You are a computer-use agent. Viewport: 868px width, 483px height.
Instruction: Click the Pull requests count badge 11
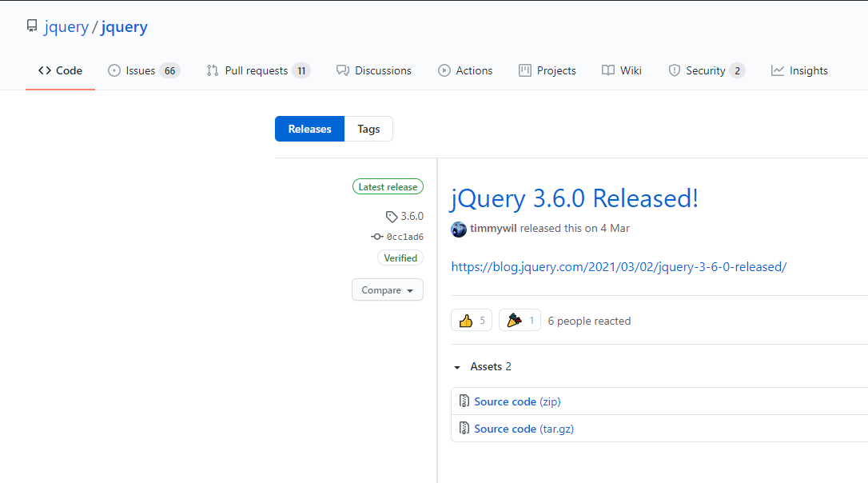click(x=301, y=71)
